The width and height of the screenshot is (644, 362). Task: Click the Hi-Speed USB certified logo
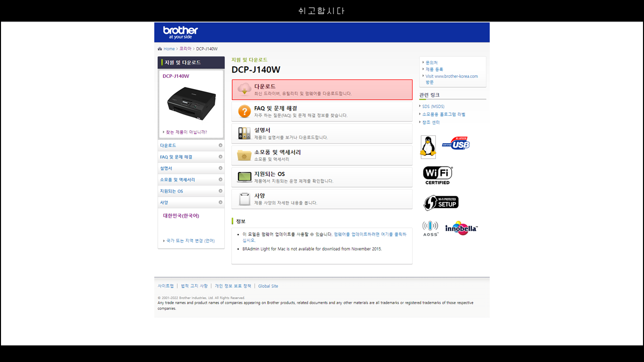click(x=456, y=143)
